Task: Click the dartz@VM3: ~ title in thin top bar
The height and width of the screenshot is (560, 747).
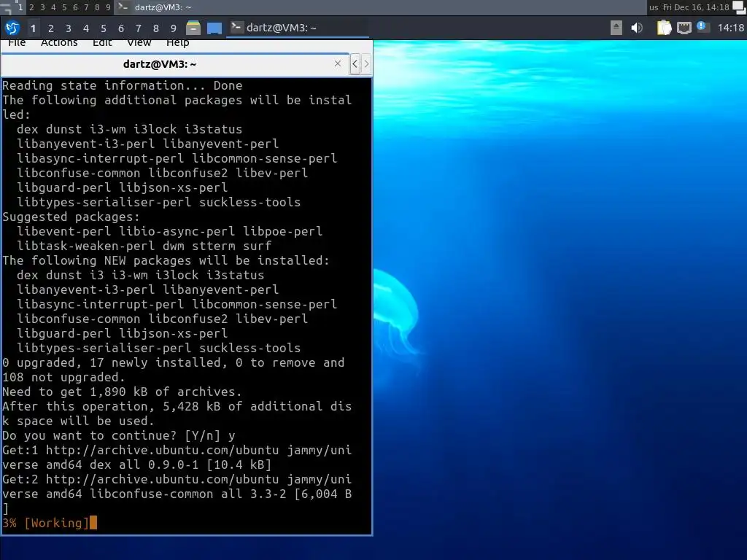Action: tap(163, 7)
